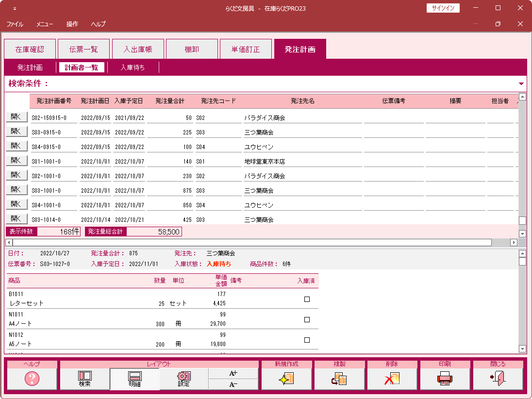This screenshot has height=399, width=532.
Task: Click detail pane scrollbar down arrow
Action: pos(522,349)
